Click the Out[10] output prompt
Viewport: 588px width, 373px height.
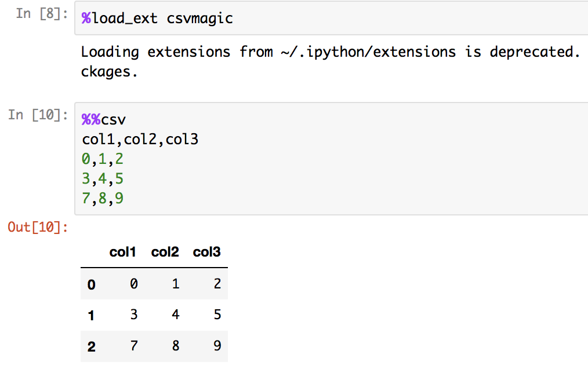tap(38, 227)
